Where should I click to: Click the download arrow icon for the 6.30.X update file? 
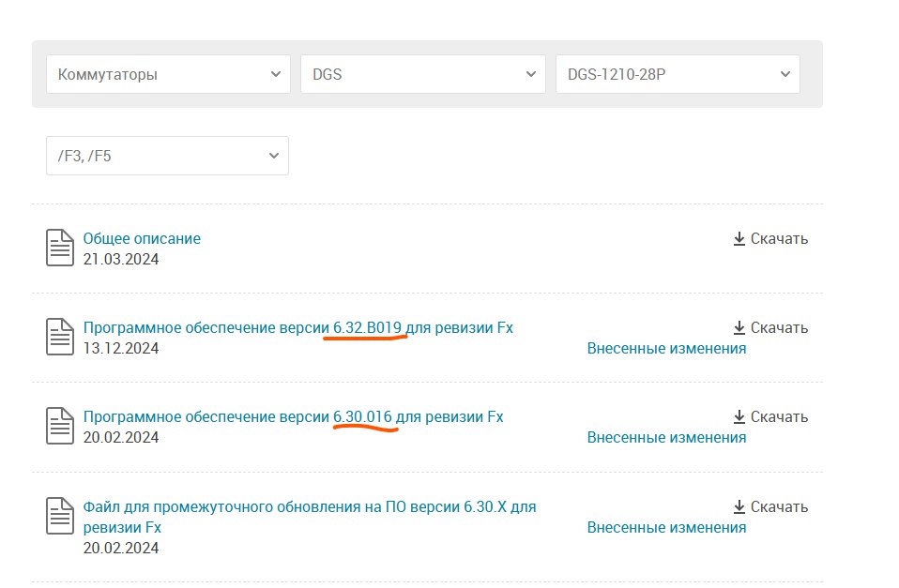click(x=739, y=506)
